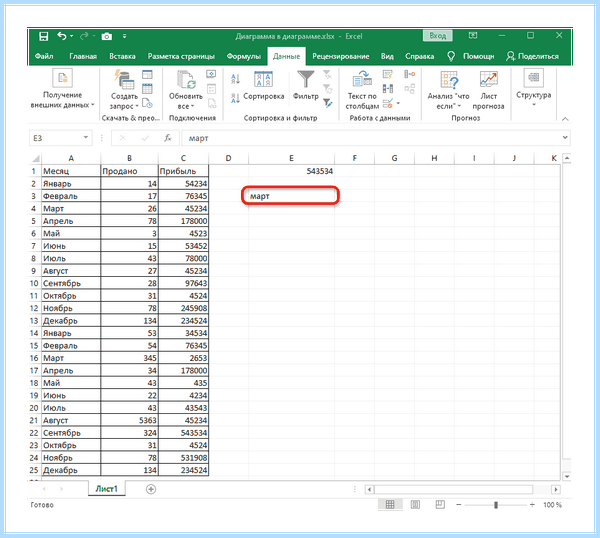Screen dimensions: 600x538
Task: Switch to Page Layout view in status bar
Action: click(x=415, y=505)
